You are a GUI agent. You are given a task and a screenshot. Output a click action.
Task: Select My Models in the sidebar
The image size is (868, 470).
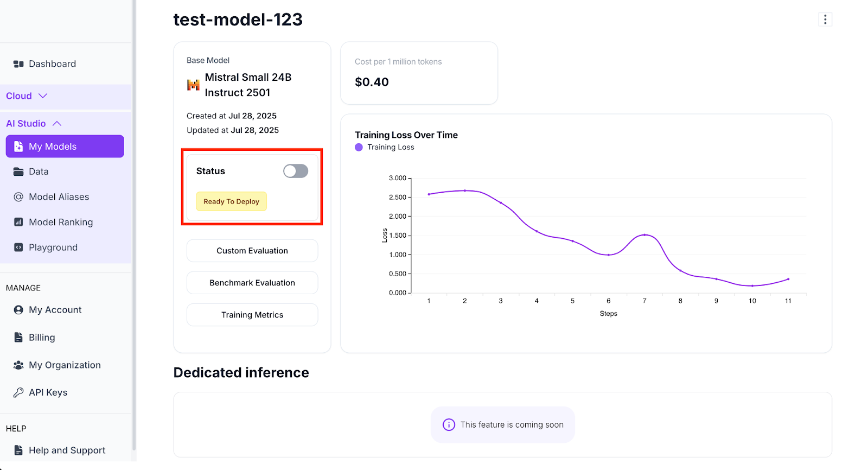pos(65,147)
